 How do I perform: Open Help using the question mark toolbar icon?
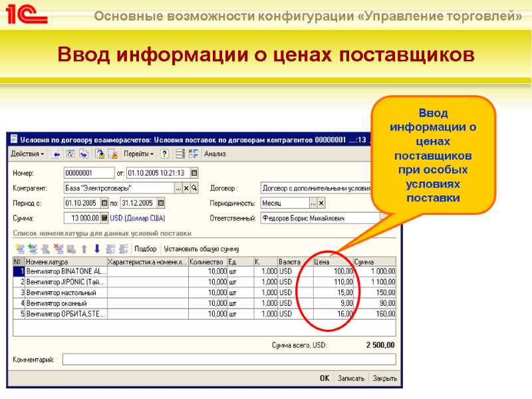tap(164, 154)
